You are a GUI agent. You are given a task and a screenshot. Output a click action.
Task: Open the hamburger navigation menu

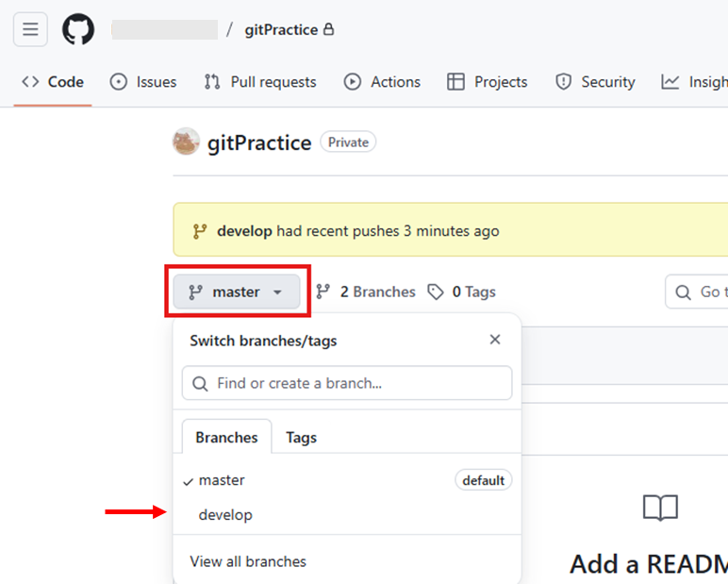pos(30,29)
